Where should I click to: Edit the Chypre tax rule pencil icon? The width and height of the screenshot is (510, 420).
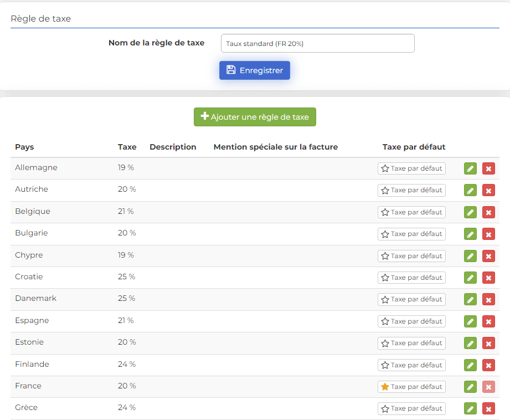tap(470, 256)
